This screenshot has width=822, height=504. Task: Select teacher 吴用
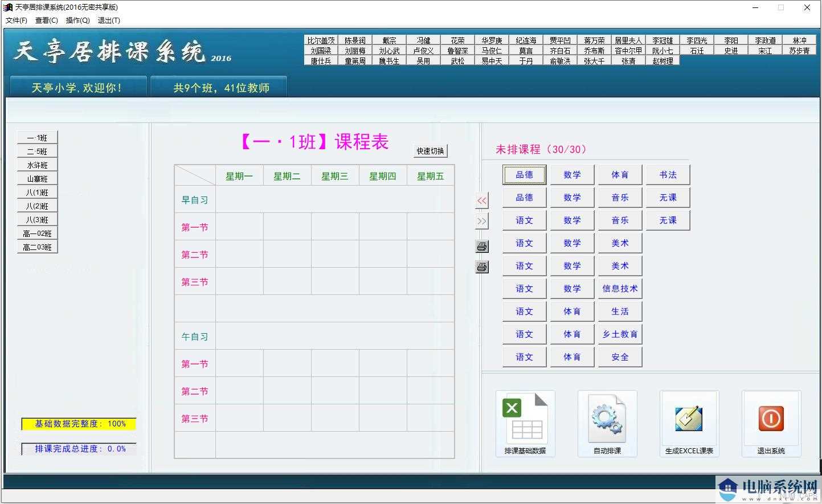coord(424,61)
